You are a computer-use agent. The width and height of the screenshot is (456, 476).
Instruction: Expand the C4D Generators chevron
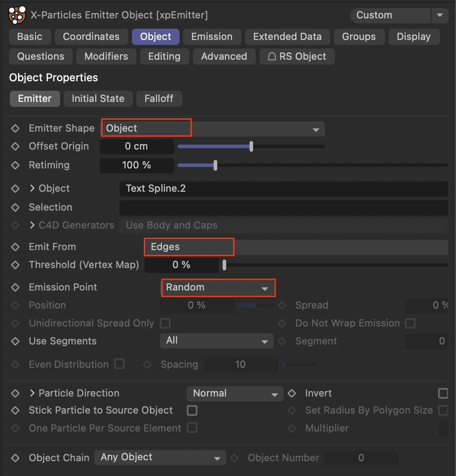32,225
